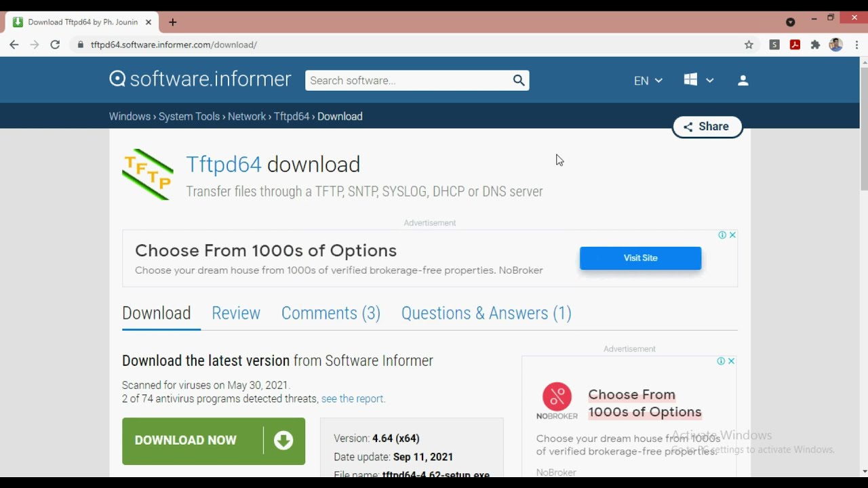Open ad info icon on banner ad
Screen dimensions: 868x488
coord(722,235)
